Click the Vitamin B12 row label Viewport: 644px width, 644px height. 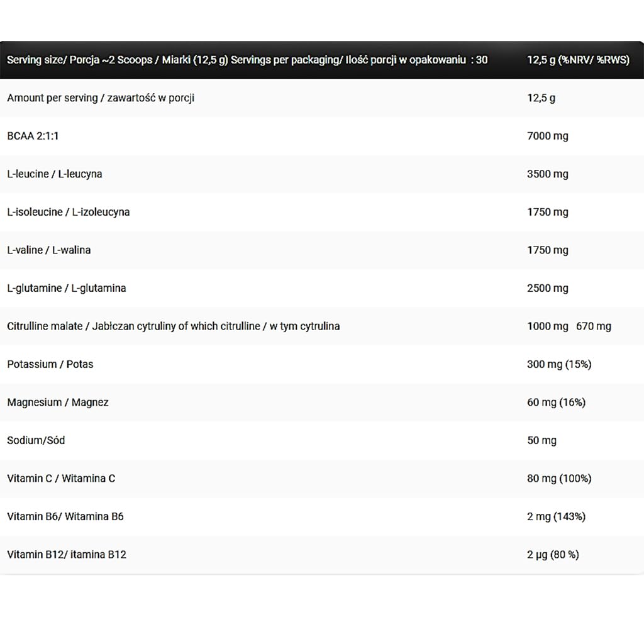pyautogui.click(x=67, y=555)
